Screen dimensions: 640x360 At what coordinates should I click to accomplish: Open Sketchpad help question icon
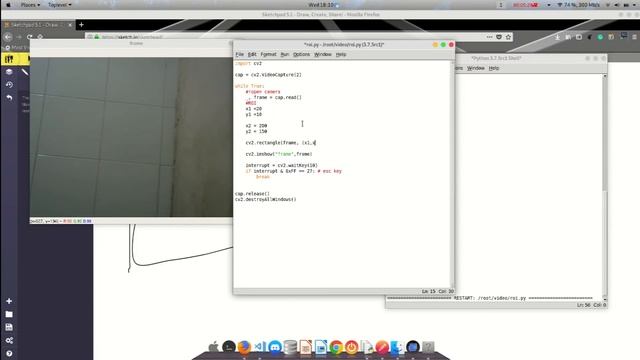point(9,353)
